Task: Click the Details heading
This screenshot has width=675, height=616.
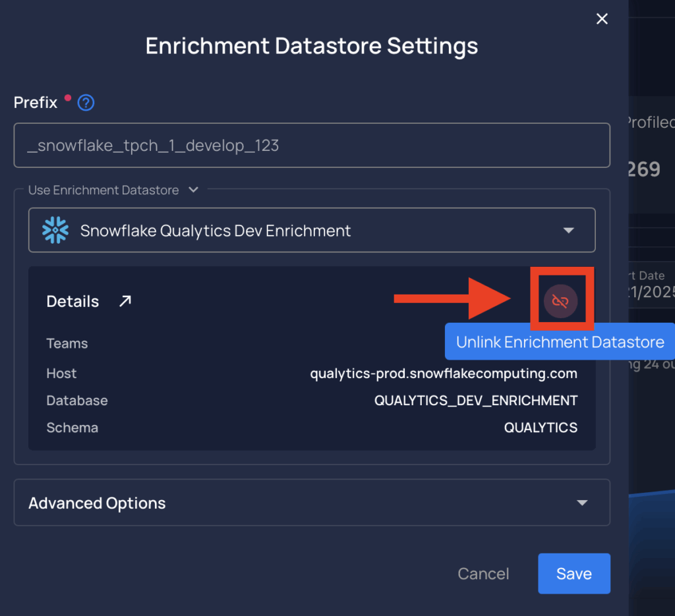Action: click(x=73, y=302)
